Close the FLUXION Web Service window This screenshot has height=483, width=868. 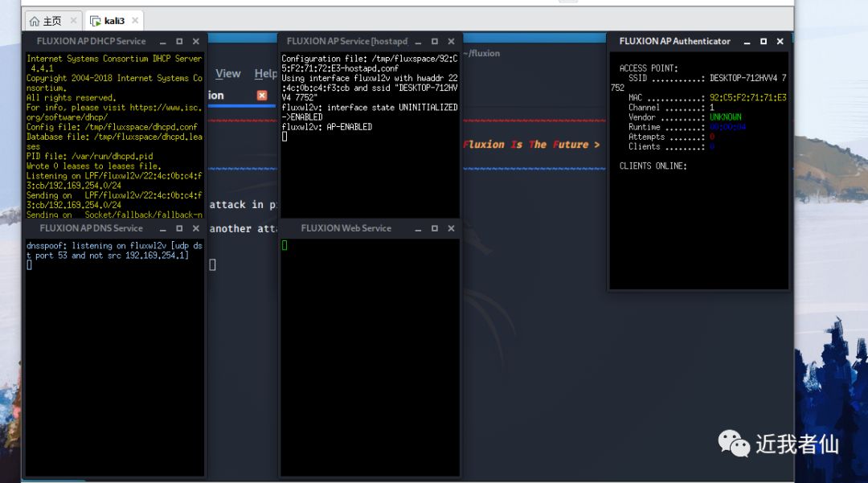click(x=451, y=228)
